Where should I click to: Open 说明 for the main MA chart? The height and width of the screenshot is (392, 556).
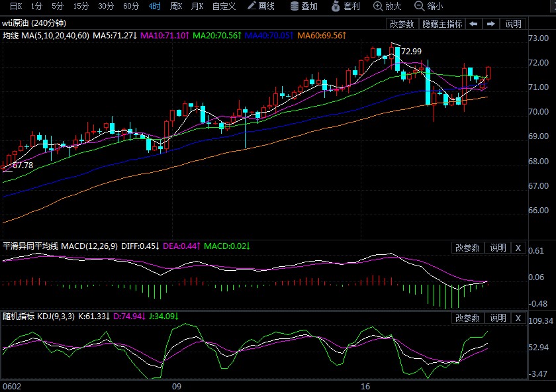[x=514, y=24]
